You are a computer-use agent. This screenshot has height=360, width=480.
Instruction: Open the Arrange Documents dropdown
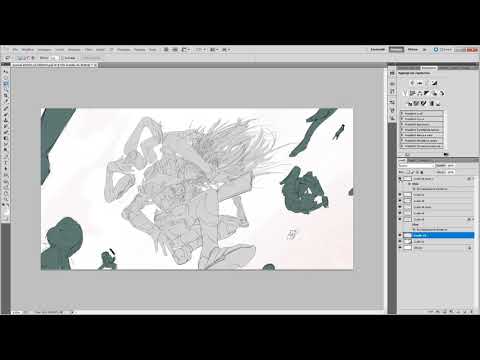click(214, 49)
